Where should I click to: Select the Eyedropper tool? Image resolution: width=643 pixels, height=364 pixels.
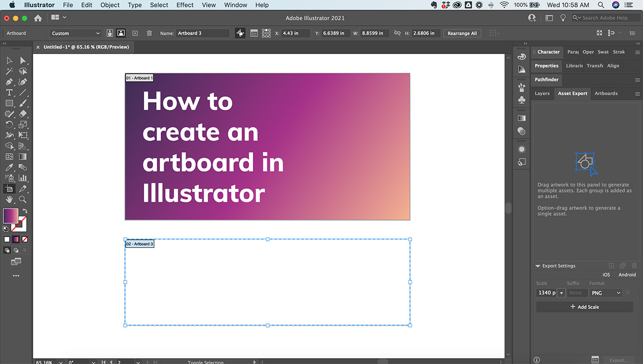click(x=9, y=168)
